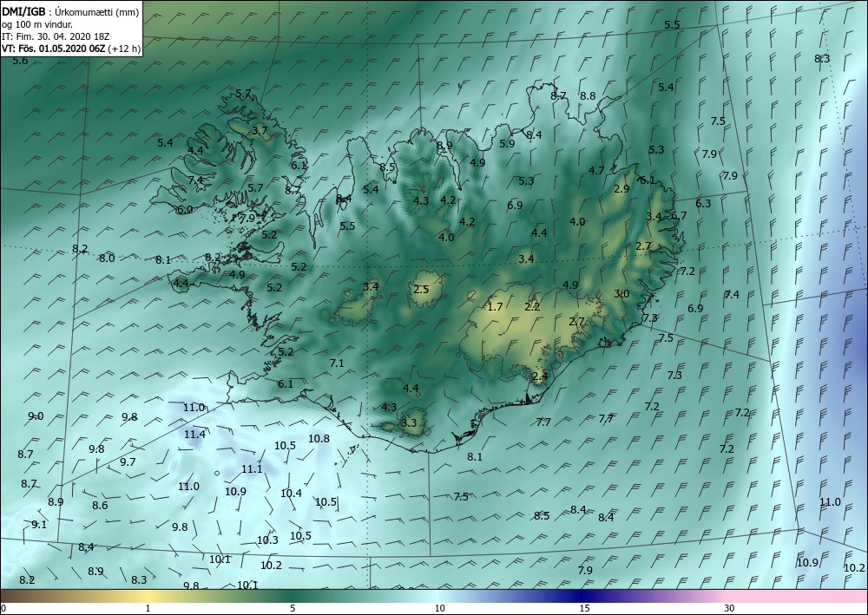The height and width of the screenshot is (615, 868).
Task: Click the map value '11.4' offshore
Action: pyautogui.click(x=194, y=435)
